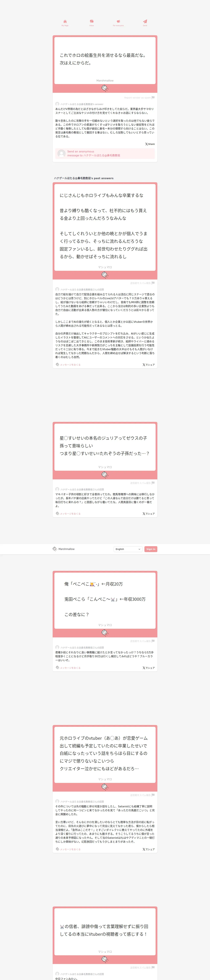This screenshot has height=980, width=210.
Task: Open the 誹謗中傷 question card image
Action: (x=105, y=935)
